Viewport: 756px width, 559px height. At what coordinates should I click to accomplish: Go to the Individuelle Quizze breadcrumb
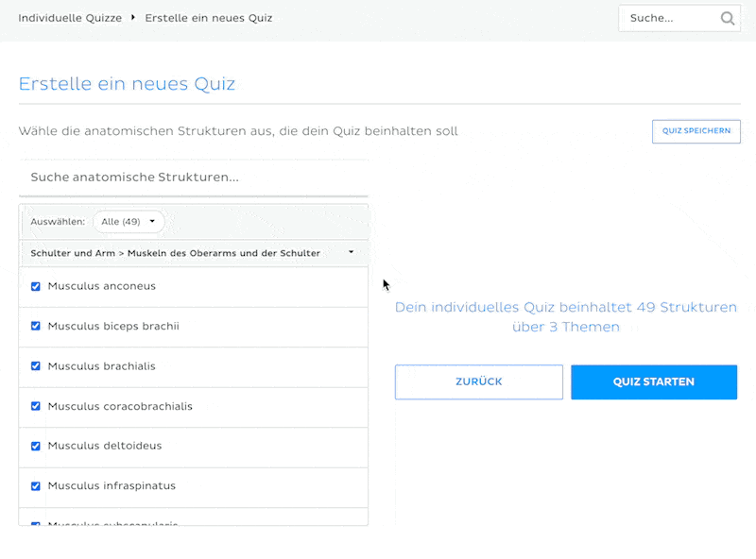(x=70, y=18)
